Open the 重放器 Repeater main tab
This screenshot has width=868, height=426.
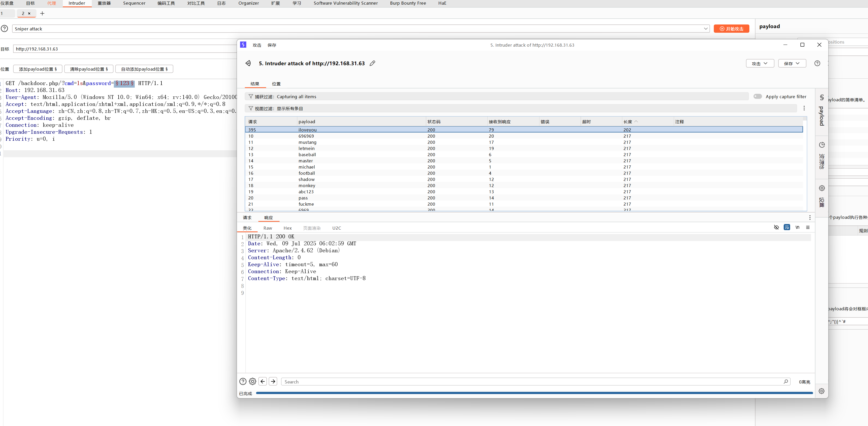pos(104,3)
